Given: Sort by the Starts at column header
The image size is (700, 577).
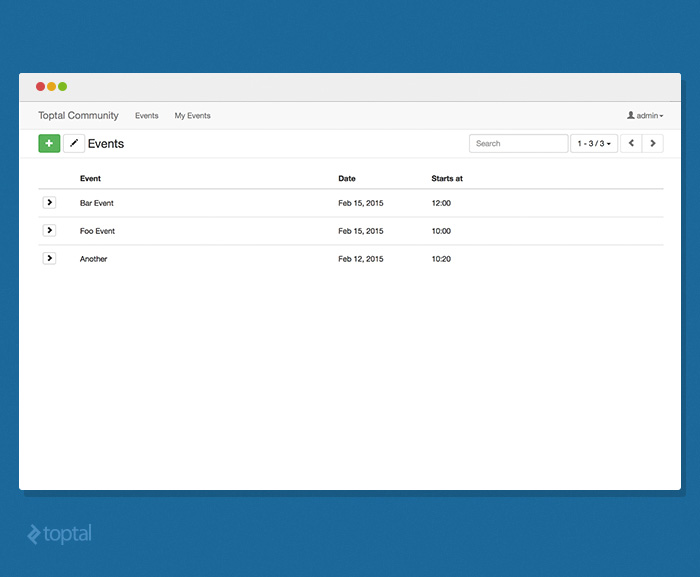Looking at the screenshot, I should [447, 179].
